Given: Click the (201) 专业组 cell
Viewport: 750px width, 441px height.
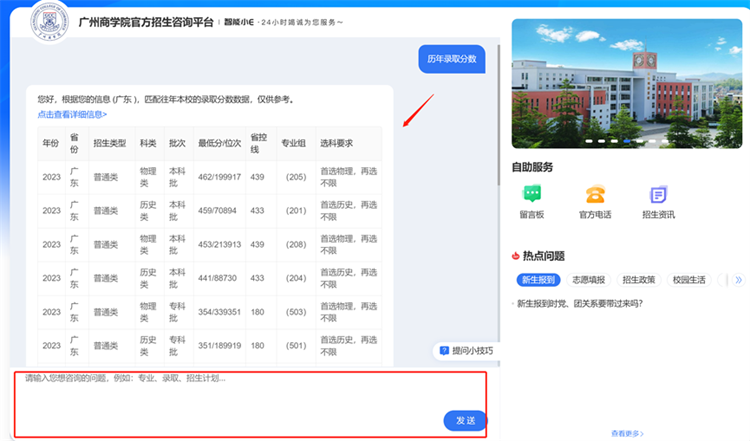Looking at the screenshot, I should (296, 210).
